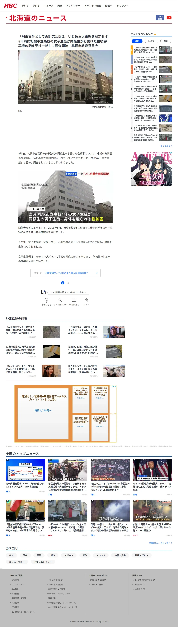
Task: Select the ドキュメンタリー category chip
Action: click(43, 562)
